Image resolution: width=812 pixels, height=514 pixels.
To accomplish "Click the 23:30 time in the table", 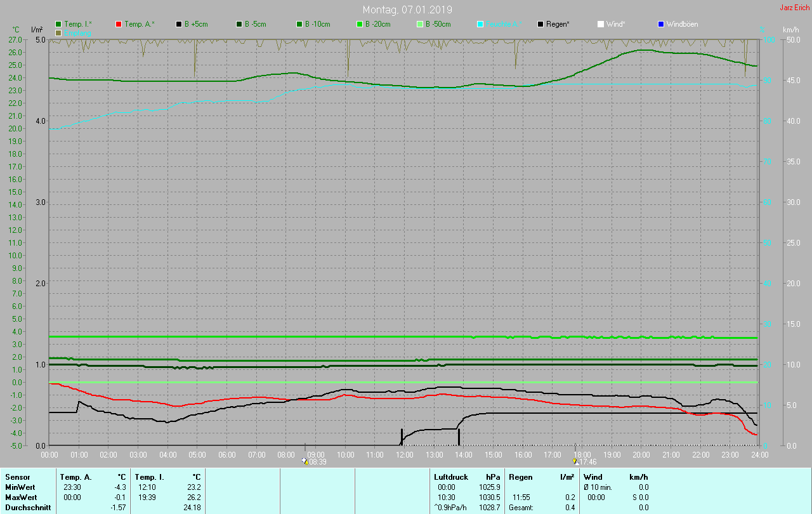I will coord(72,487).
